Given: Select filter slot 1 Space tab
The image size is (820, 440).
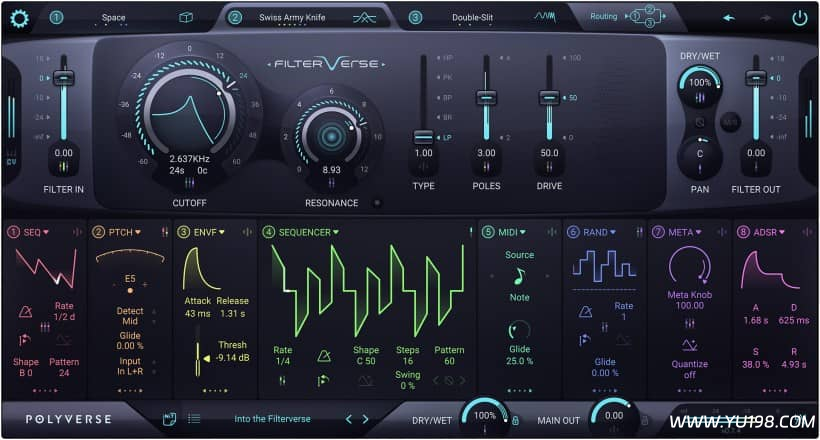Looking at the screenshot, I should tap(113, 18).
